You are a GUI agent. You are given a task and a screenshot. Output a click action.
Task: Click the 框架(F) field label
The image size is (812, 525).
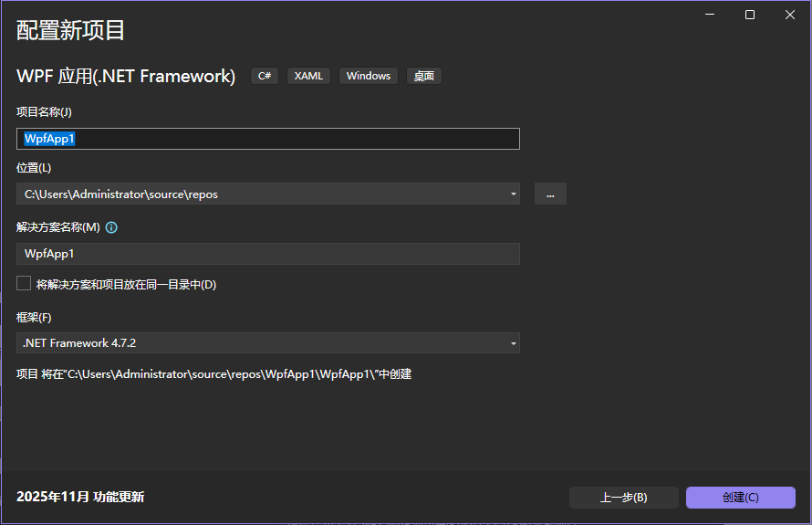[x=34, y=318]
